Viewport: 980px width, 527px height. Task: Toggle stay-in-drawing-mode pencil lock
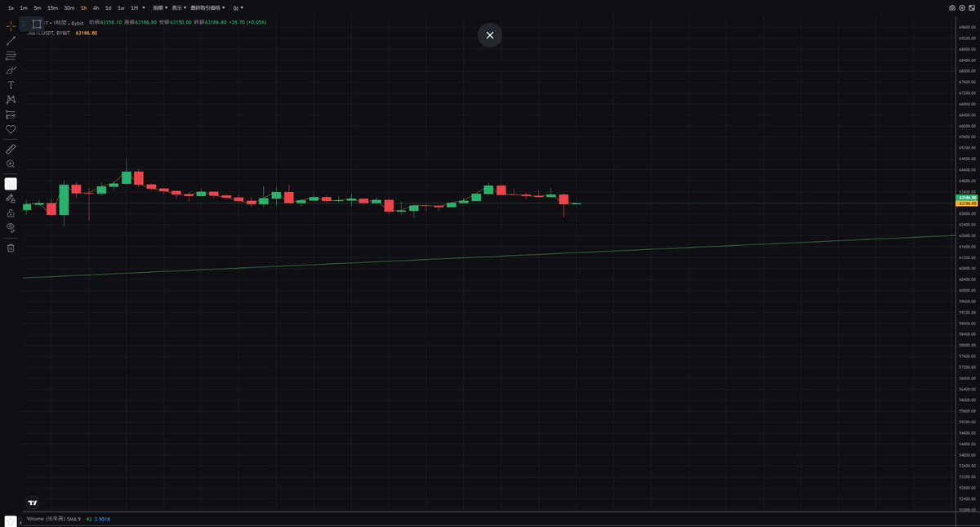(x=11, y=199)
